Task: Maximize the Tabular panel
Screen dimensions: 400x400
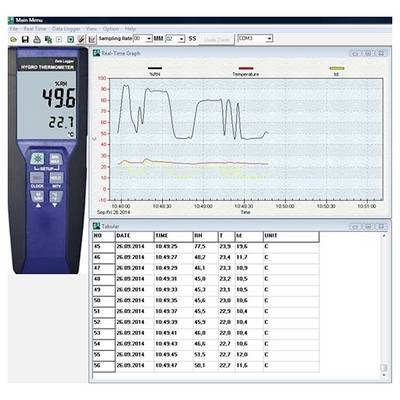Action: click(x=368, y=227)
